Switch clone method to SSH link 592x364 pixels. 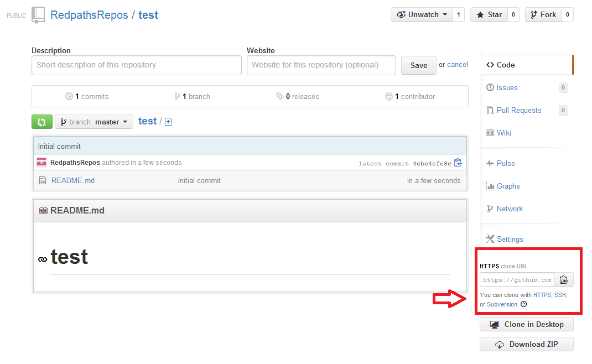[560, 295]
